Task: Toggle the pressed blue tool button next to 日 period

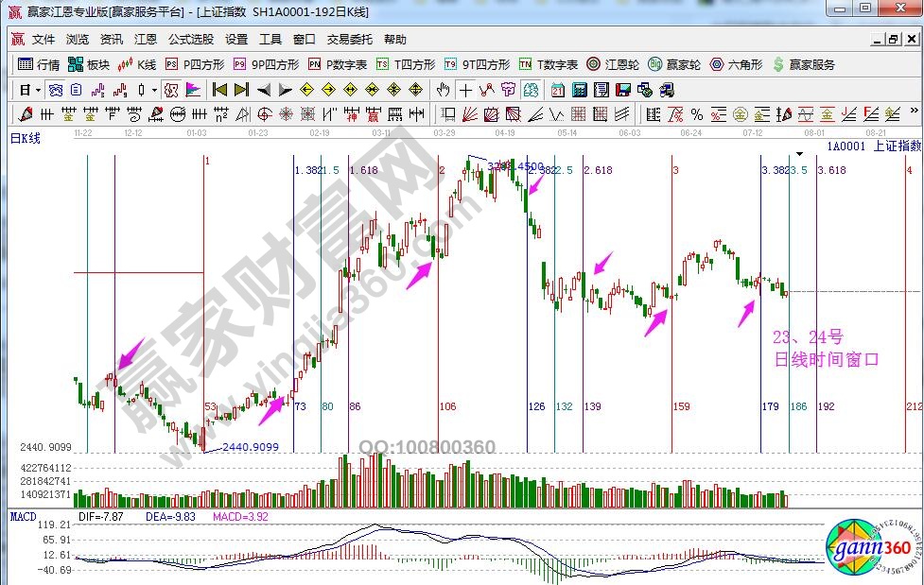Action: point(56,90)
